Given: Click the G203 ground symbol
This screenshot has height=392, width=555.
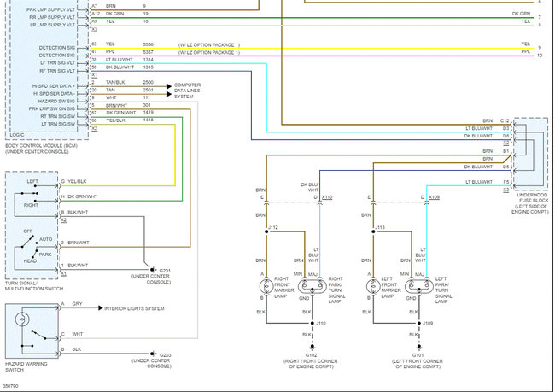Looking at the screenshot, I should pos(153,354).
